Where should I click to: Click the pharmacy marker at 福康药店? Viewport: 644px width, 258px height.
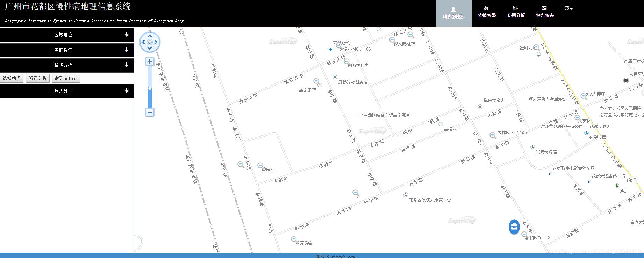[x=294, y=239]
